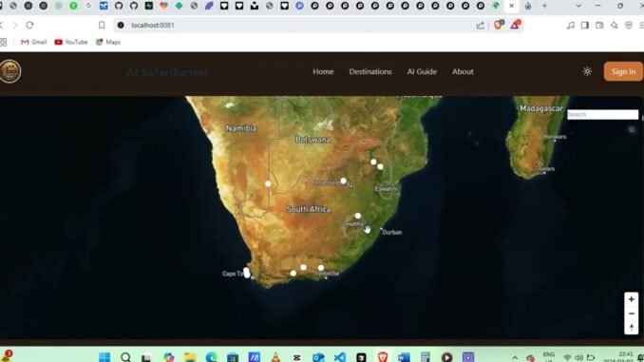Viewport: 644px width, 362px height.
Task: Select the map marker at Cape Town
Action: click(x=246, y=273)
